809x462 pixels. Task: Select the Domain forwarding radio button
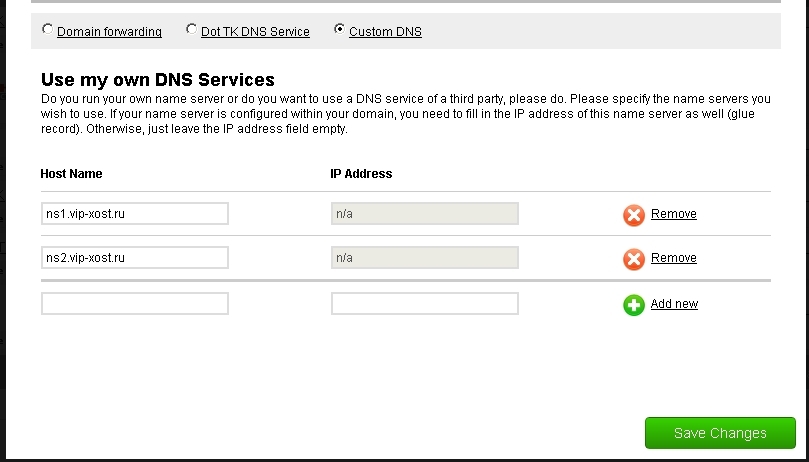(47, 30)
